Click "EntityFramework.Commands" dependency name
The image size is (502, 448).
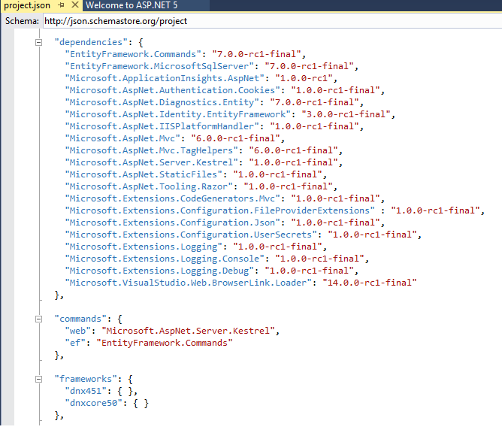pos(133,54)
